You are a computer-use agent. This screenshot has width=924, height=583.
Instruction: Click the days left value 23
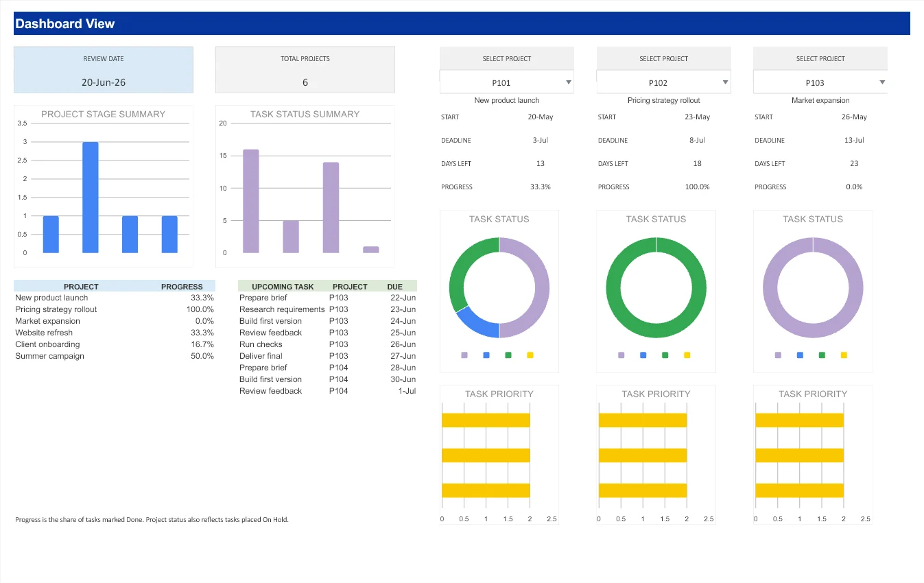854,163
